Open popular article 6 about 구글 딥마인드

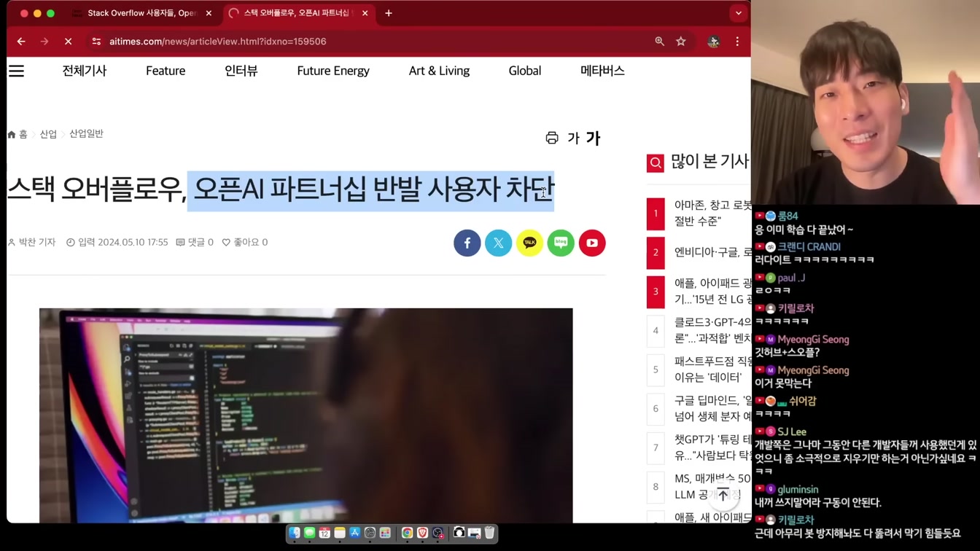[x=712, y=408]
